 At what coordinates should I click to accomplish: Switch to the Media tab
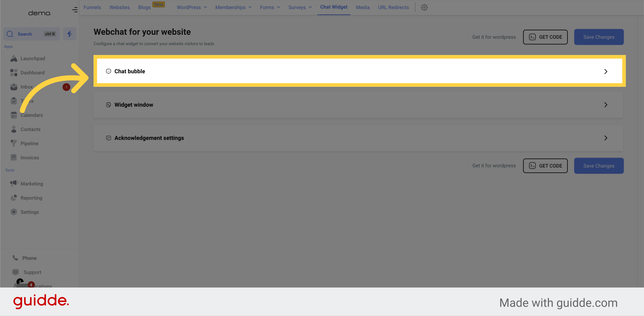[363, 7]
